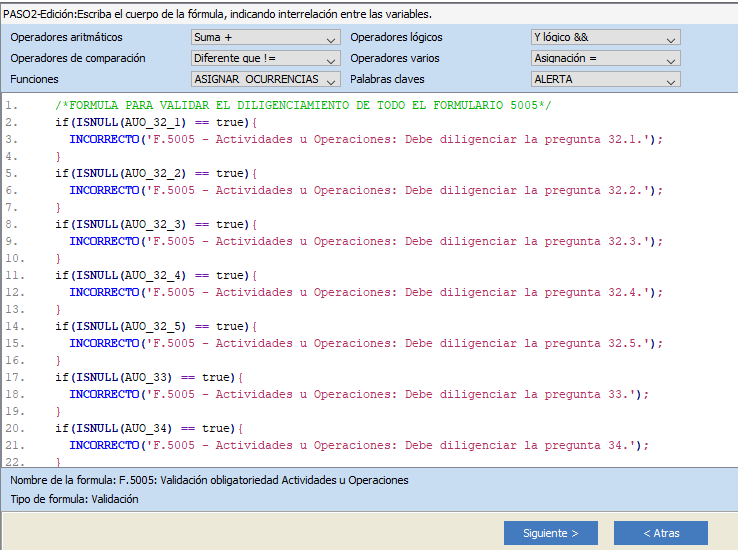738x550 pixels.
Task: Place cursor on the ISNULL(AUO_32_5) condition line
Action: pos(155,326)
